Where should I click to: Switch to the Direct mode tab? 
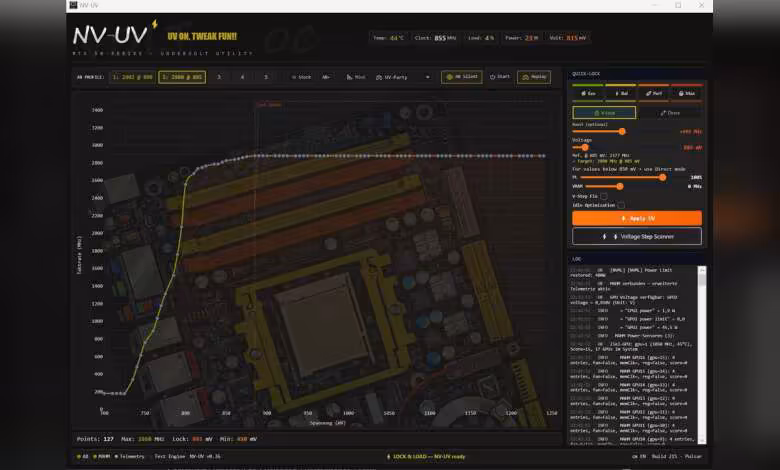click(x=670, y=113)
